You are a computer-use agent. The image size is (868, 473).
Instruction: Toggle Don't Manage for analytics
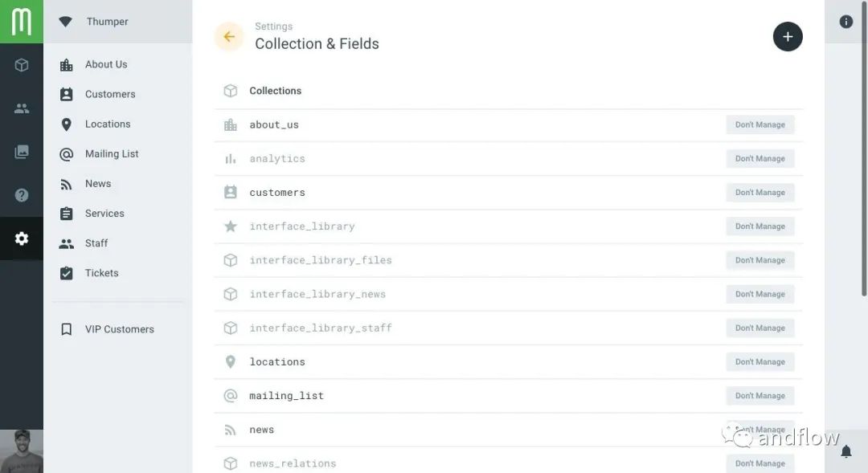[x=759, y=158]
